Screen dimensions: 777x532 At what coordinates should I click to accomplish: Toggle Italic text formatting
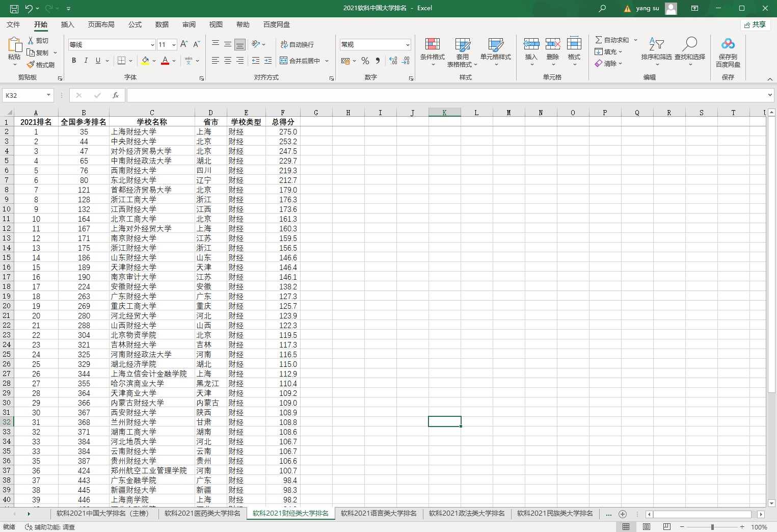[86, 61]
